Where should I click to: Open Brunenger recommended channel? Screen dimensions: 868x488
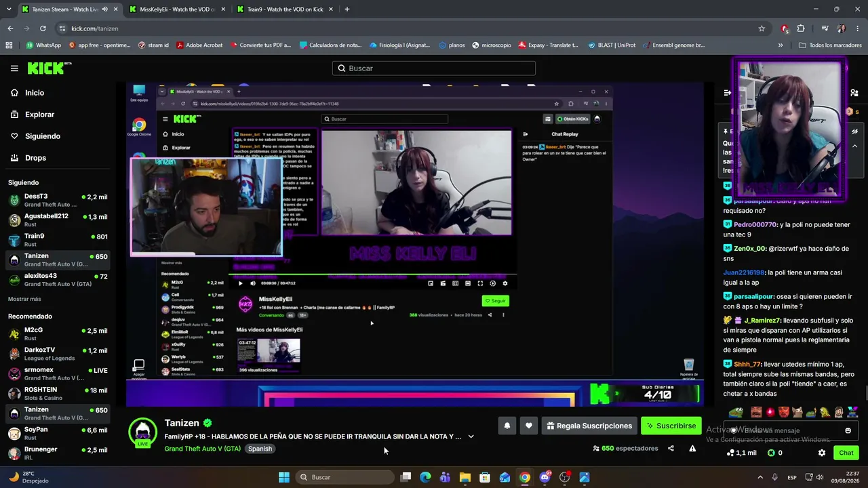point(58,453)
